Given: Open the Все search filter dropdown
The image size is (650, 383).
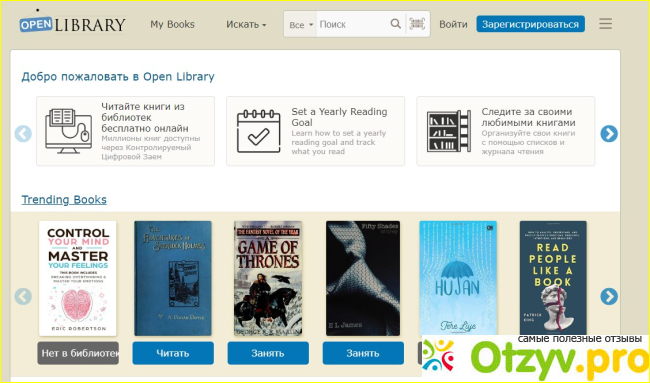Looking at the screenshot, I should coord(301,25).
